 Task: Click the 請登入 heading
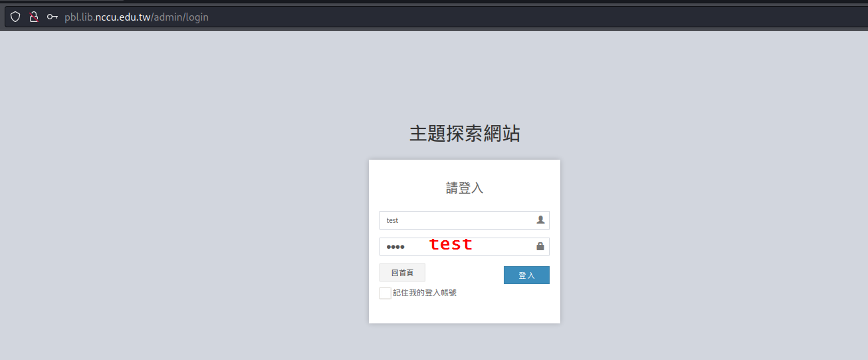[x=465, y=188]
